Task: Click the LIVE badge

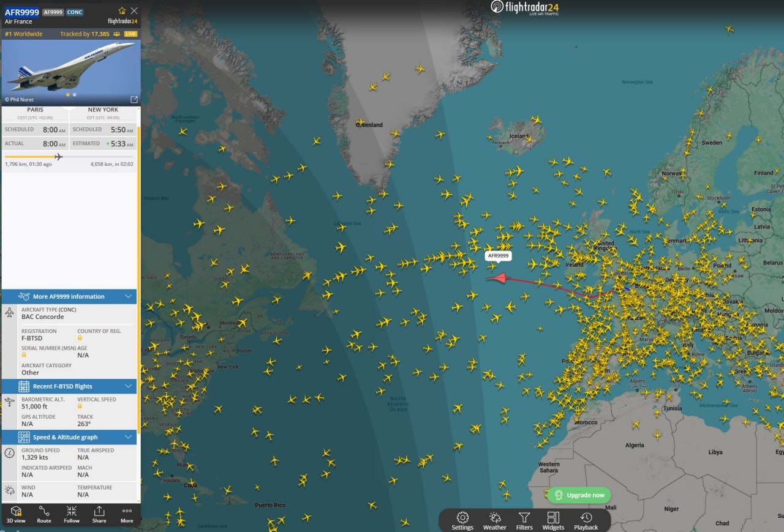Action: (130, 34)
